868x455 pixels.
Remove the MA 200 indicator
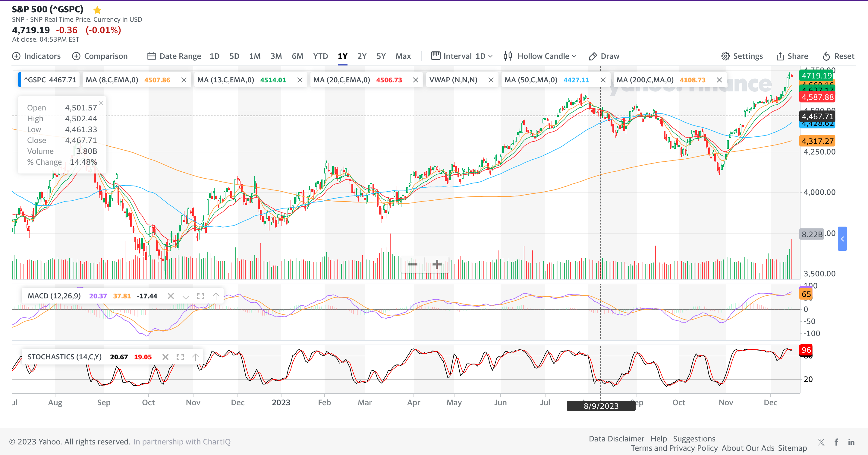(719, 80)
